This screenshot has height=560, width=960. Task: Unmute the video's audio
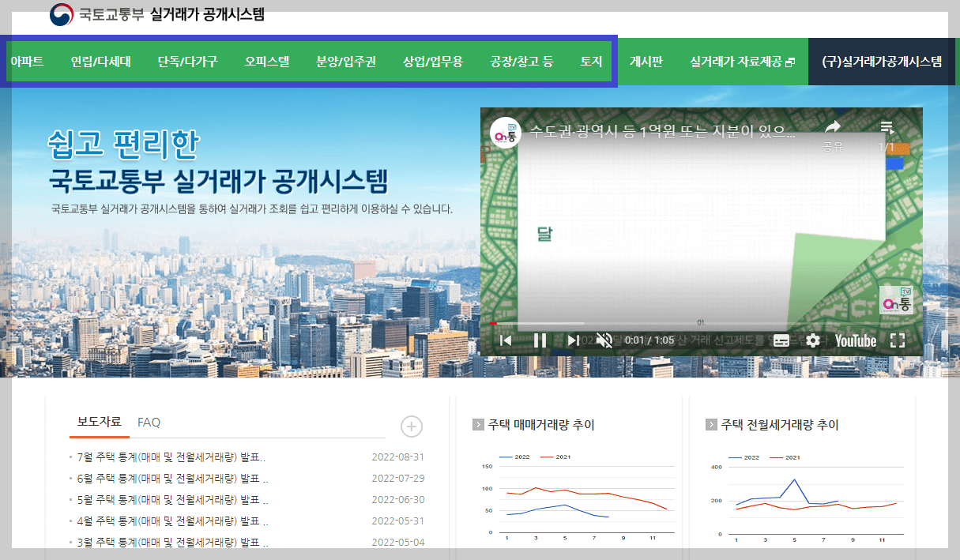[604, 340]
